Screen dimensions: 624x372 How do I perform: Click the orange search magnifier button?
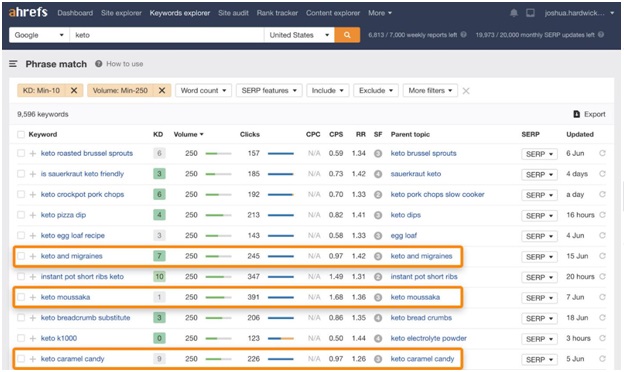(x=347, y=35)
